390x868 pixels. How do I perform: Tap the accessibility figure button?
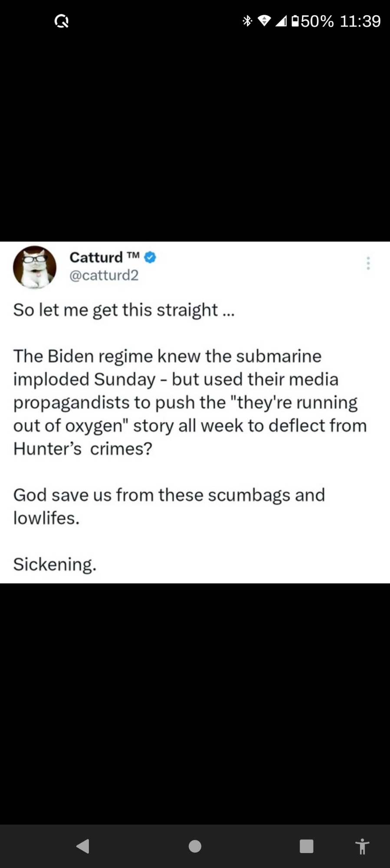tap(362, 846)
